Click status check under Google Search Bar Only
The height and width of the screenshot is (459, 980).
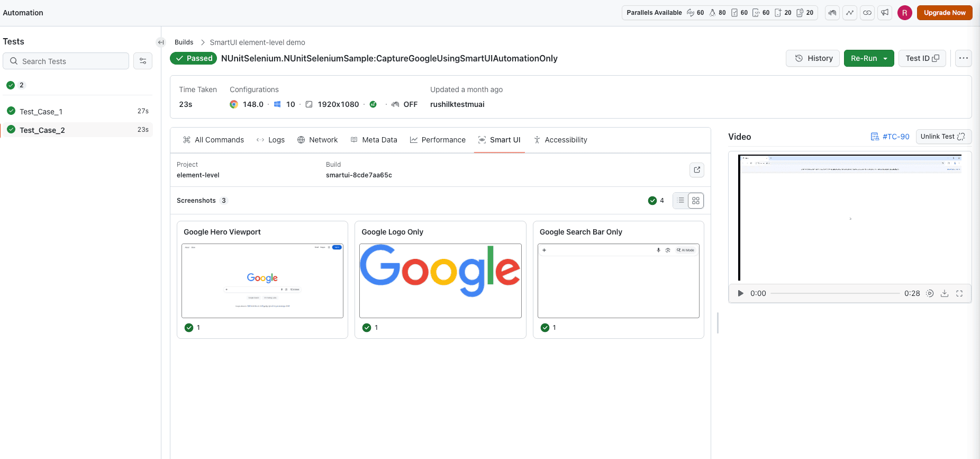tap(545, 328)
